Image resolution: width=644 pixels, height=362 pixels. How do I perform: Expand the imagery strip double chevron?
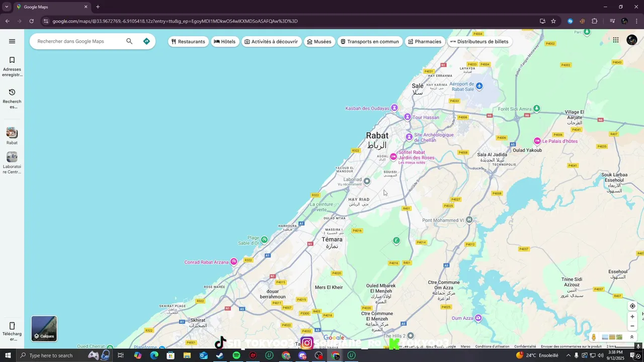(632, 337)
